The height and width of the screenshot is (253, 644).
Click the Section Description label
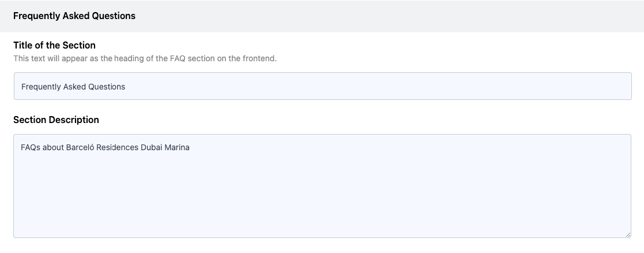pyautogui.click(x=56, y=120)
